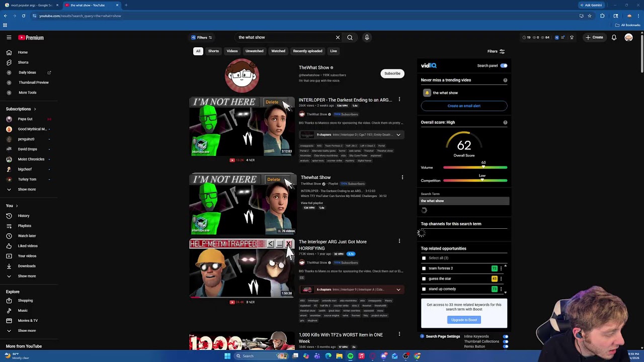Clear the search query with the X
The image size is (644, 362).
click(x=338, y=37)
